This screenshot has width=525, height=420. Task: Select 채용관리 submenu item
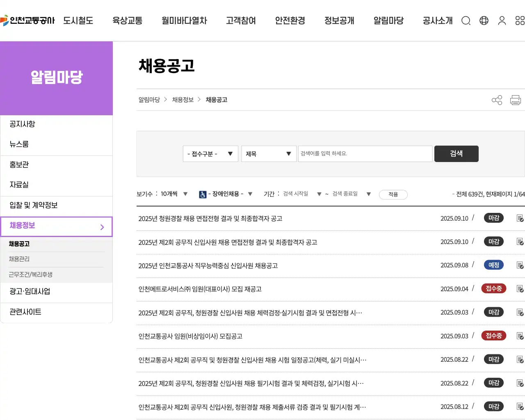(19, 259)
